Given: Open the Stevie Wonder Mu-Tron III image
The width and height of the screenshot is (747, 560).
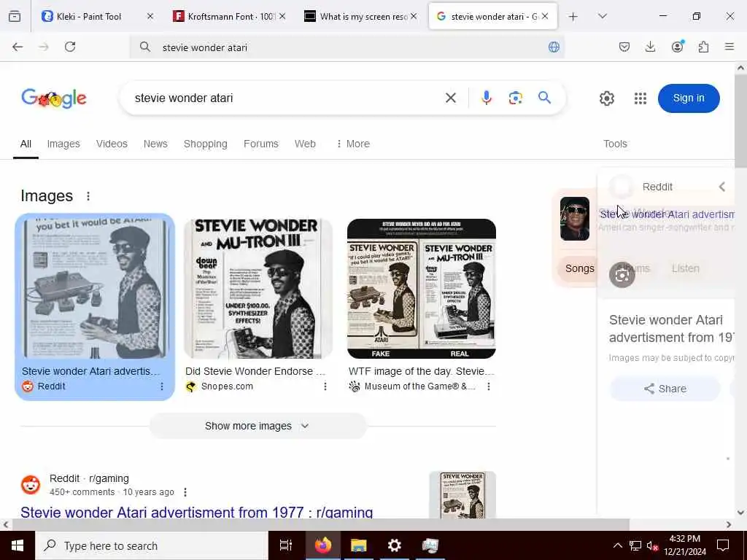Looking at the screenshot, I should (x=258, y=289).
